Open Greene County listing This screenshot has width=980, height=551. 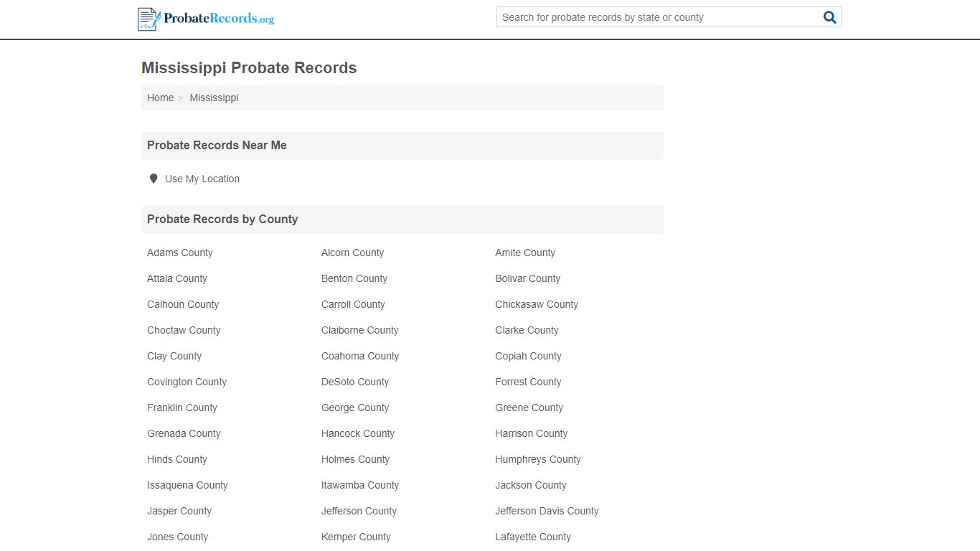(x=529, y=408)
